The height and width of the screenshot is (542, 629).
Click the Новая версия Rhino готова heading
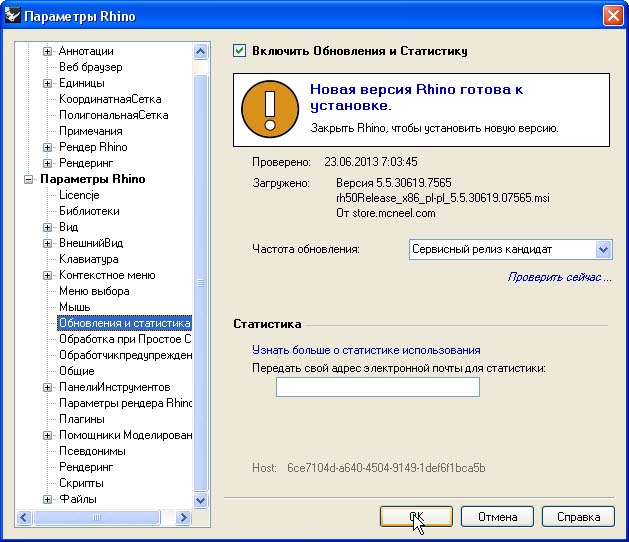[416, 97]
